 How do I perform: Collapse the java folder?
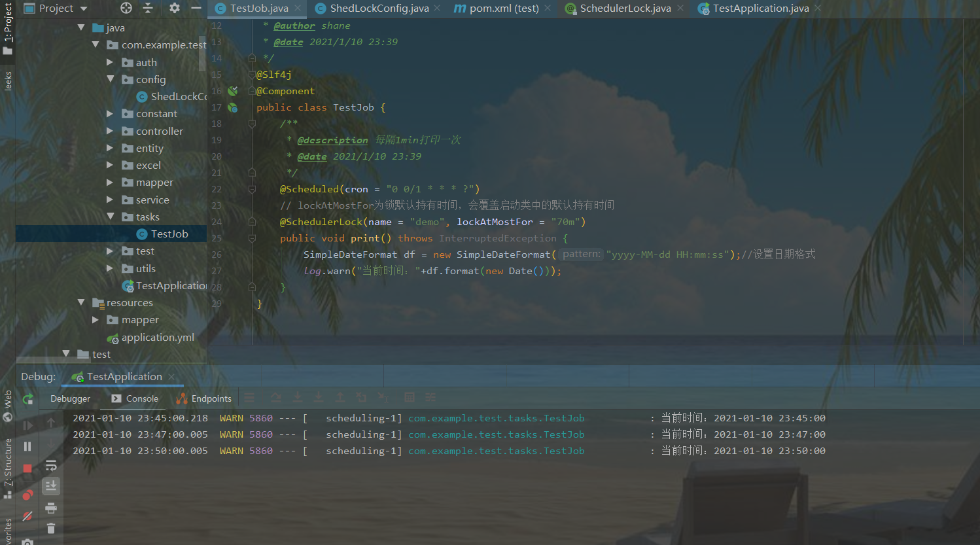tap(81, 27)
